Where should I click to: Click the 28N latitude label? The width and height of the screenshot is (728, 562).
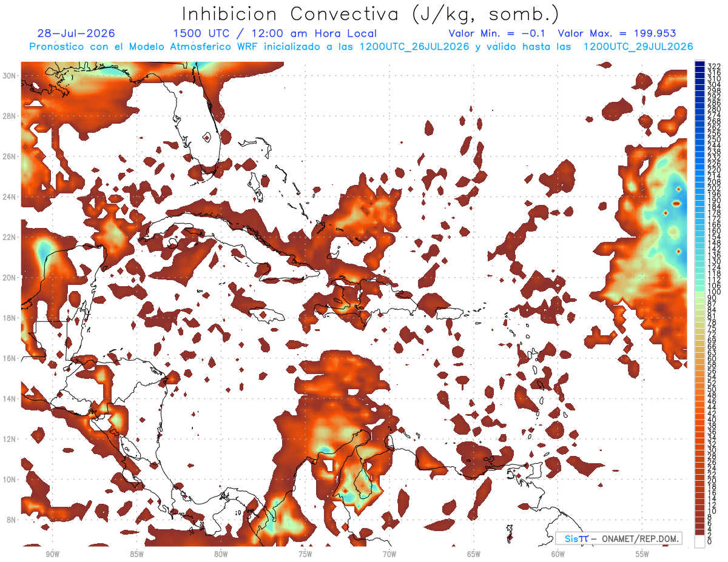10,116
